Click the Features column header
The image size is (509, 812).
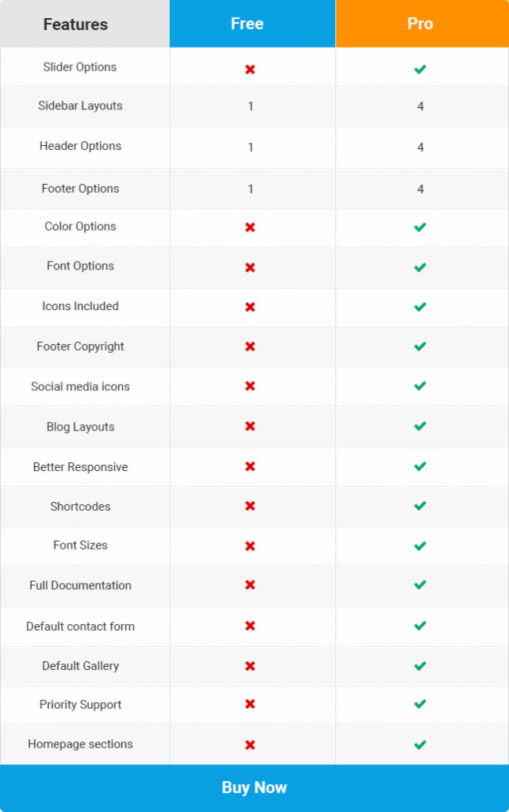click(85, 24)
